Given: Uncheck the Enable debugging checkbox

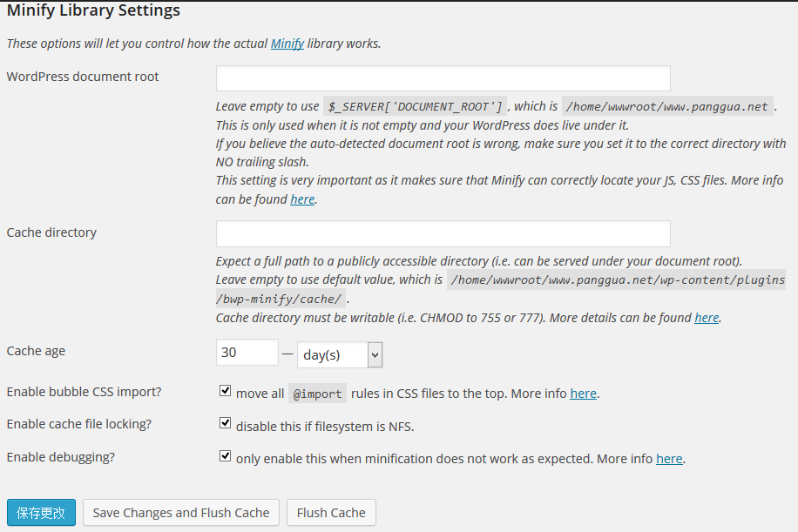Looking at the screenshot, I should tap(225, 455).
